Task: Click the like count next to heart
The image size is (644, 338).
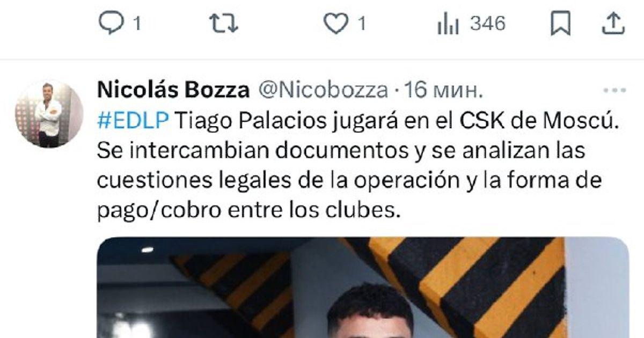Action: point(362,25)
